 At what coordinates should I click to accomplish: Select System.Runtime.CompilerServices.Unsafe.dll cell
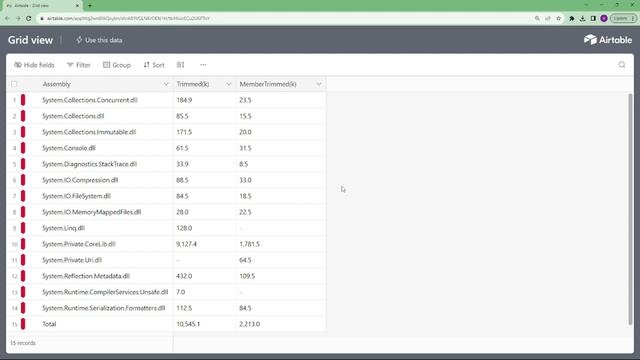pos(106,292)
